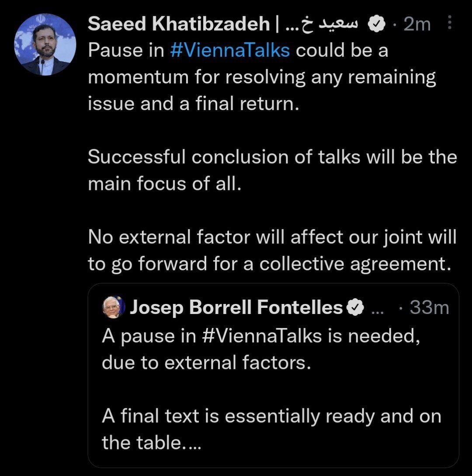Click 'due to external factors.' line

pos(207,362)
